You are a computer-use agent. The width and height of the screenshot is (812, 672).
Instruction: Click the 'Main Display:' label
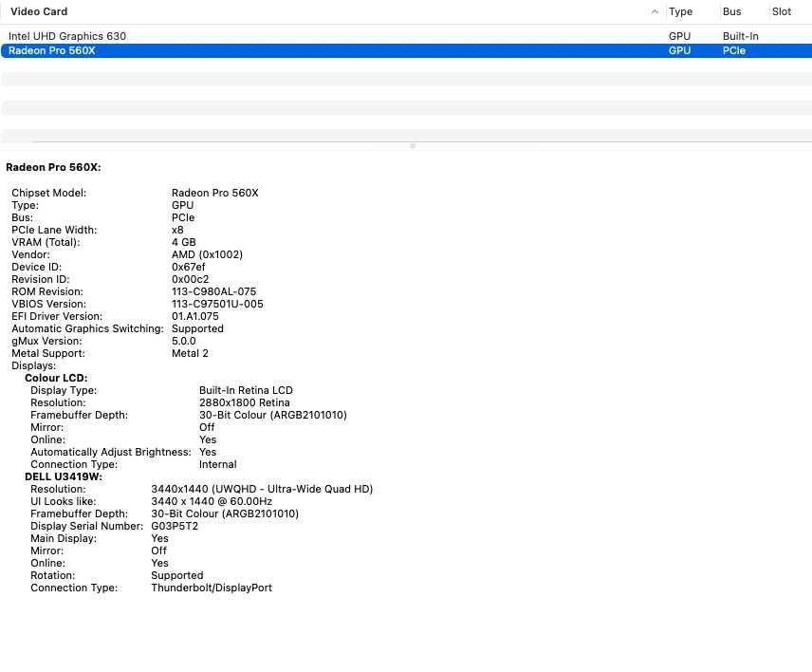64,538
